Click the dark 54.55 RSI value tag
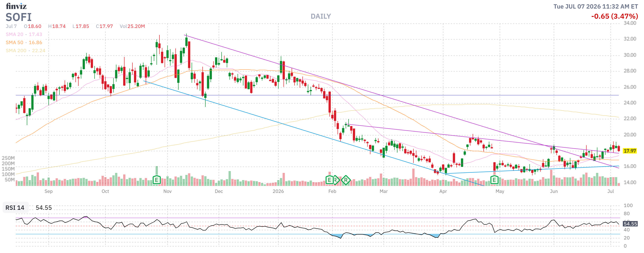 (x=630, y=224)
